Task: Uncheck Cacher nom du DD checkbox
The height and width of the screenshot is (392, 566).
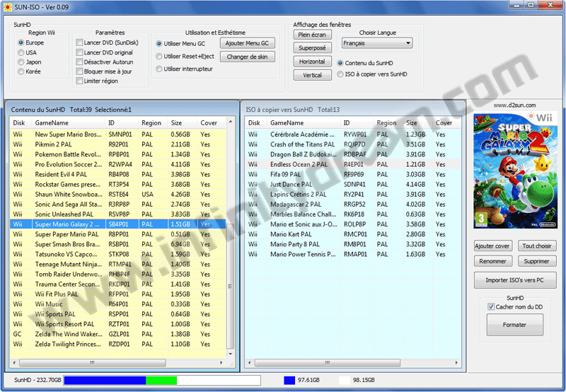Action: click(x=491, y=307)
